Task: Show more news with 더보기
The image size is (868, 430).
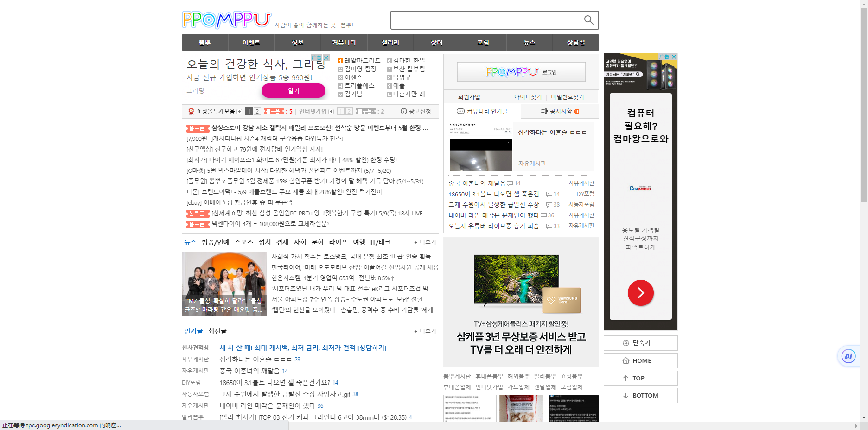Action: tap(425, 242)
